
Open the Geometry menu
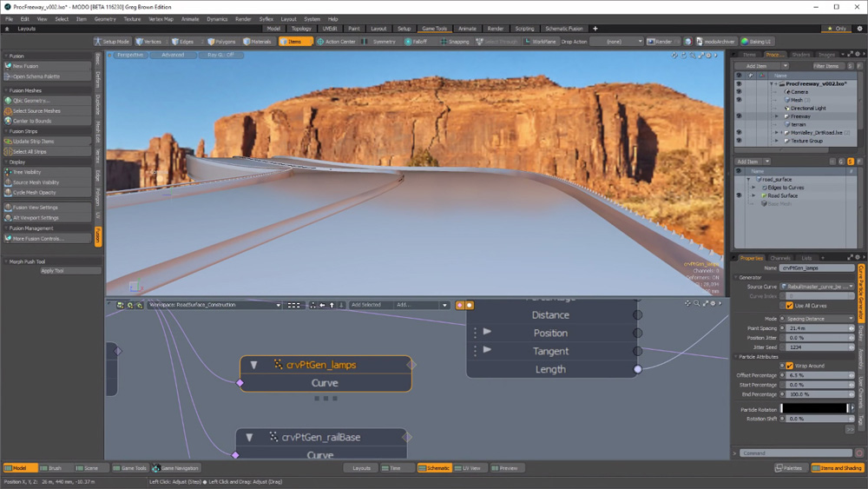tap(105, 18)
